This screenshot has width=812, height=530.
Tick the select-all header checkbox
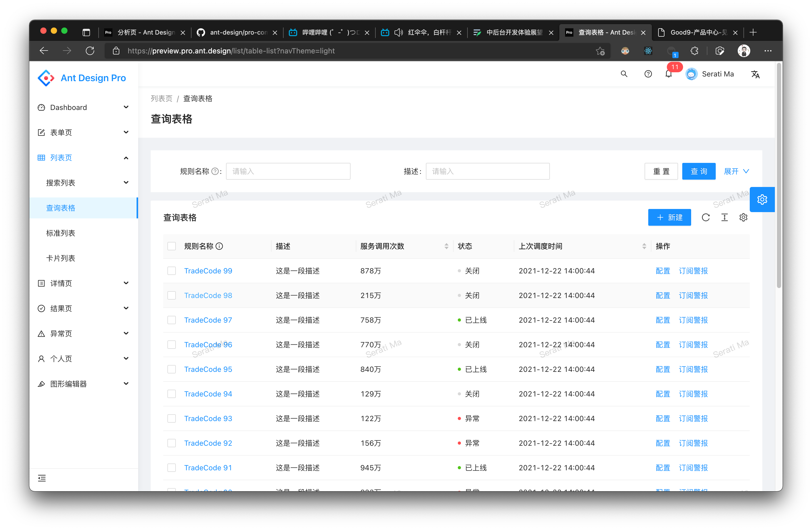172,246
